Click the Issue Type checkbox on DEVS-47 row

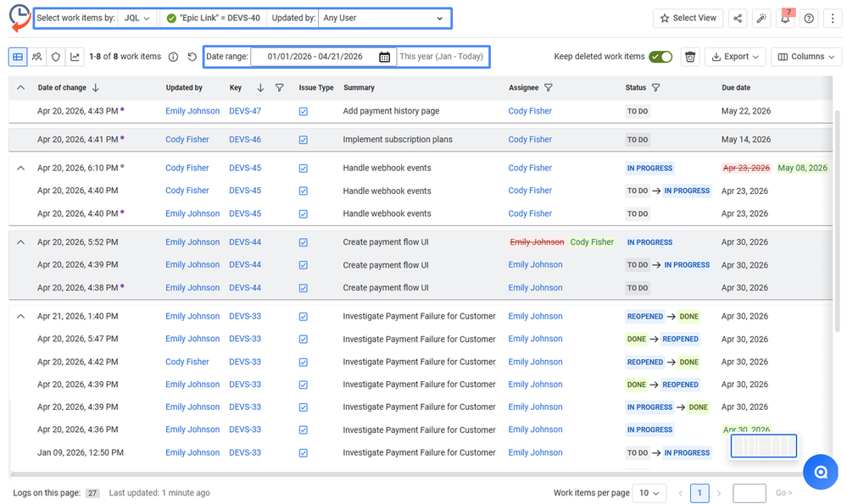coord(303,110)
